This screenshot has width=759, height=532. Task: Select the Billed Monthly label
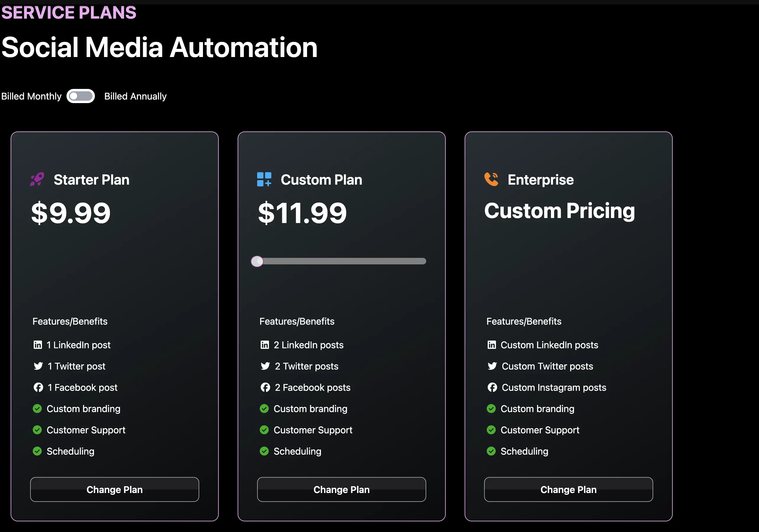(x=31, y=96)
